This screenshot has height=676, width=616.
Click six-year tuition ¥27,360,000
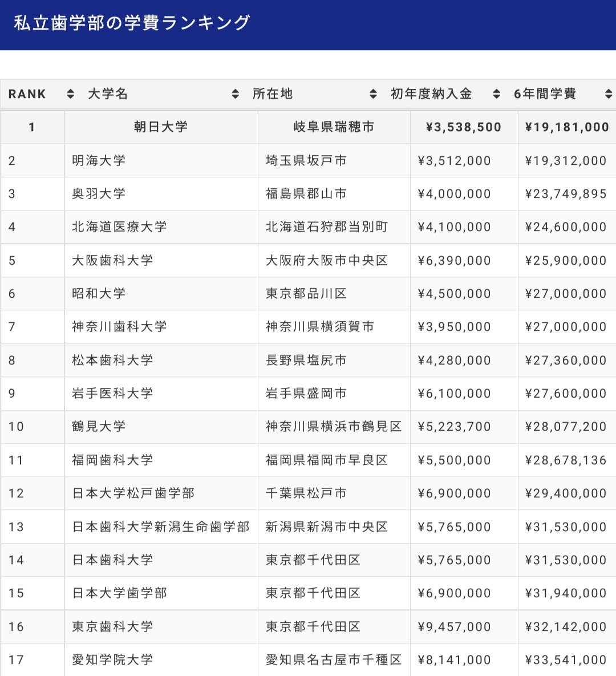click(x=566, y=361)
